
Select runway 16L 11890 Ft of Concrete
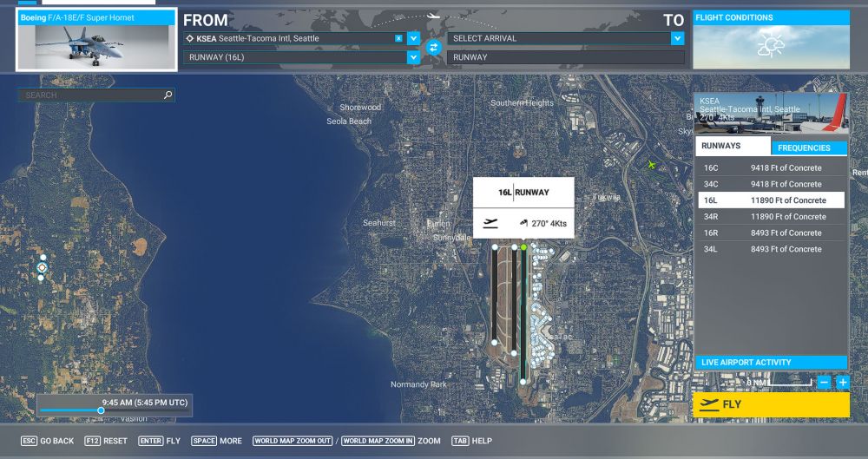point(771,200)
